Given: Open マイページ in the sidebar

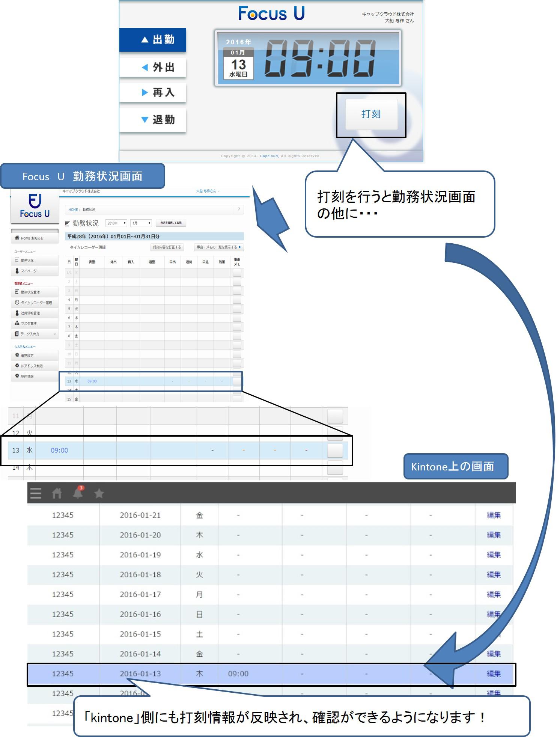Looking at the screenshot, I should [35, 271].
